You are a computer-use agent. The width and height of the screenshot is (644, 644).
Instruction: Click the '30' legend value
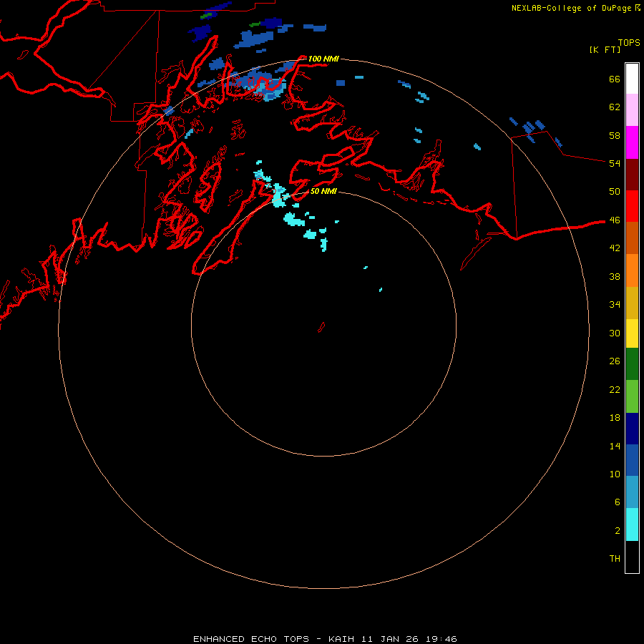pyautogui.click(x=615, y=333)
